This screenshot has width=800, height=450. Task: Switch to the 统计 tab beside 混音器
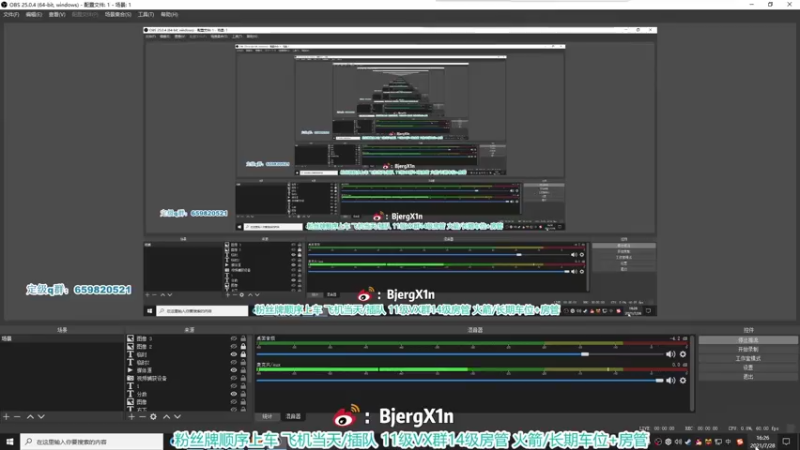pyautogui.click(x=267, y=417)
